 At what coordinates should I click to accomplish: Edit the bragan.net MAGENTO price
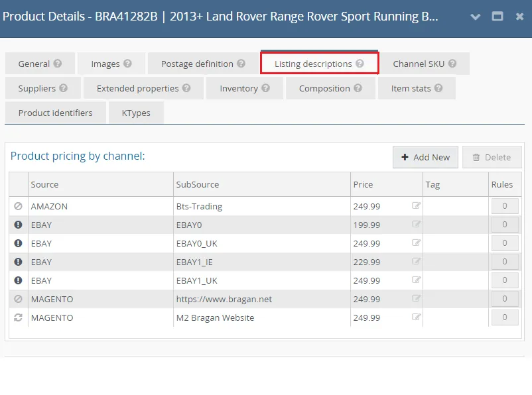click(x=416, y=298)
